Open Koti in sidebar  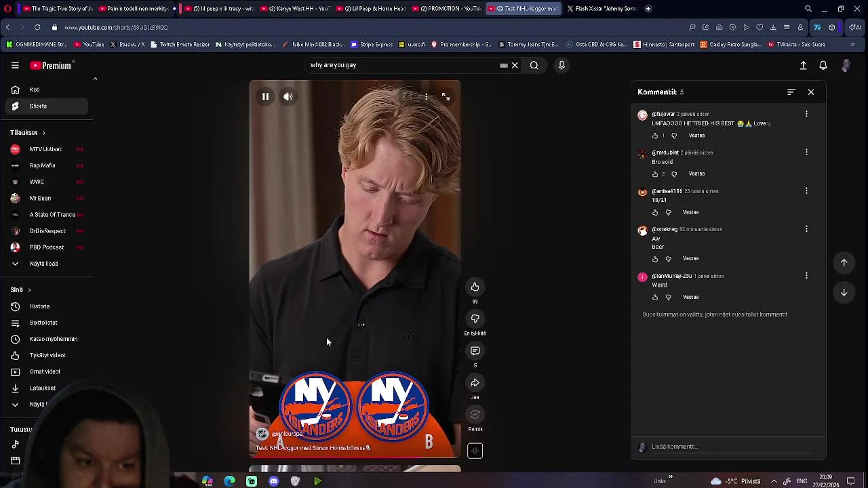pyautogui.click(x=46, y=90)
